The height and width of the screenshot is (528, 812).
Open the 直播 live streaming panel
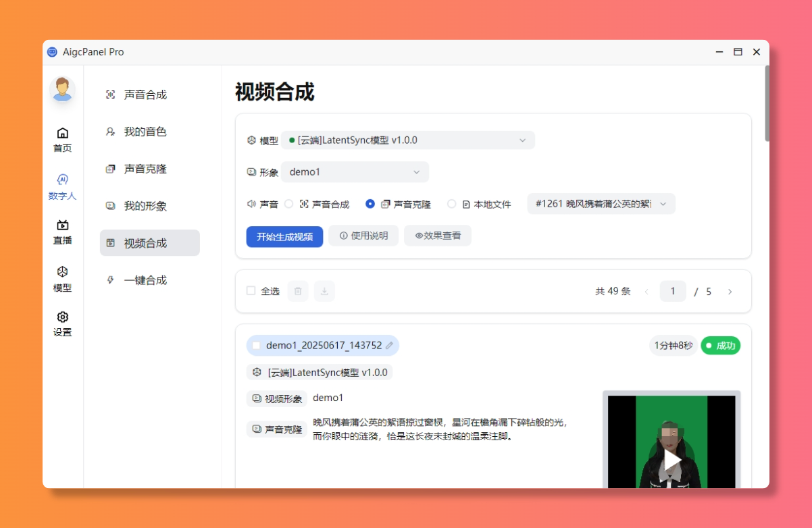tap(62, 232)
